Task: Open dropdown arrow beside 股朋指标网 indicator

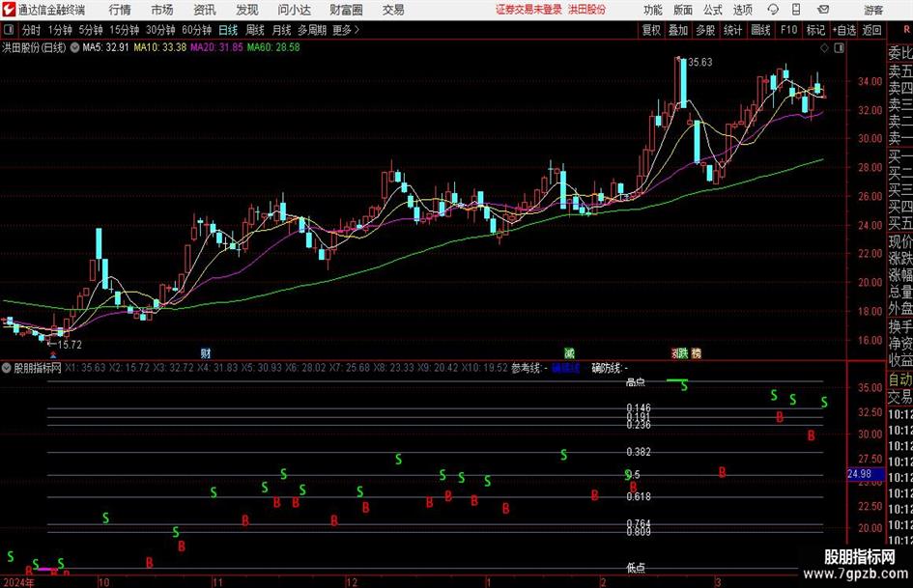Action: click(x=7, y=368)
